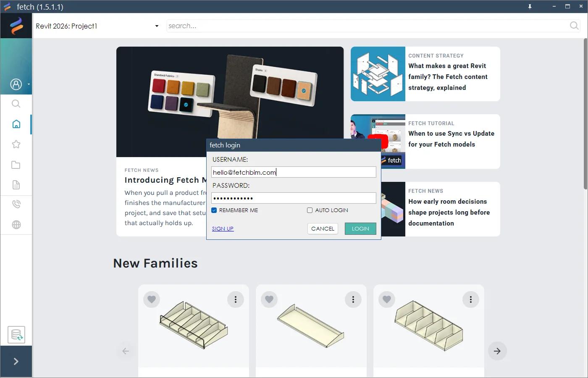Go to Home in the sidebar
588x378 pixels.
[16, 124]
